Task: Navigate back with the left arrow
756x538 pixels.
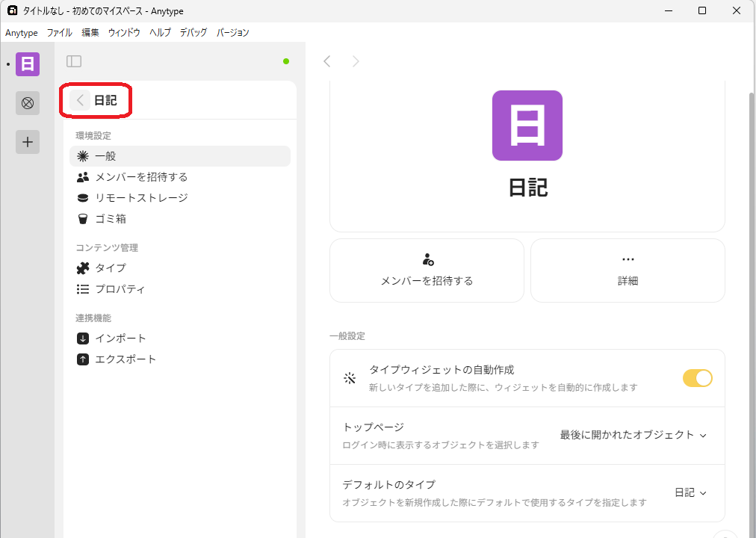Action: point(327,61)
